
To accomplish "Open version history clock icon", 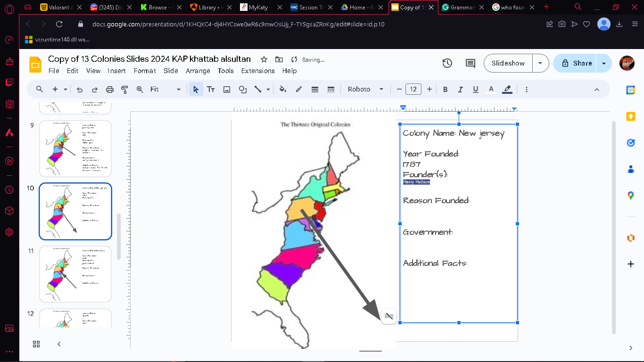I will (x=447, y=63).
